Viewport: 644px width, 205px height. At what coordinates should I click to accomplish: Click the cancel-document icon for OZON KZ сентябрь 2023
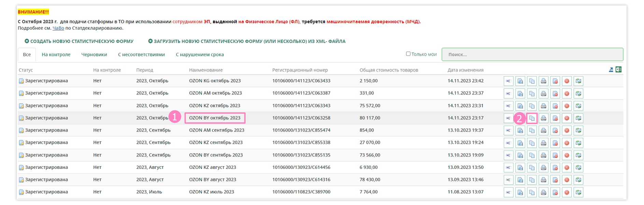click(555, 143)
